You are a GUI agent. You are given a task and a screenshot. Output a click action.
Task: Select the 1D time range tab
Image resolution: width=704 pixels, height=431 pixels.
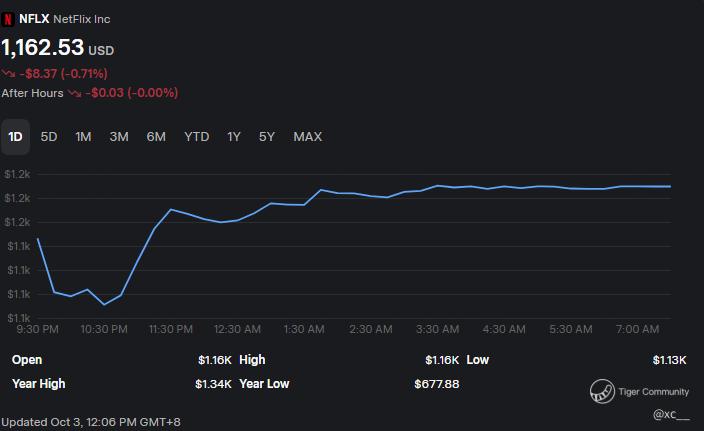pyautogui.click(x=15, y=137)
